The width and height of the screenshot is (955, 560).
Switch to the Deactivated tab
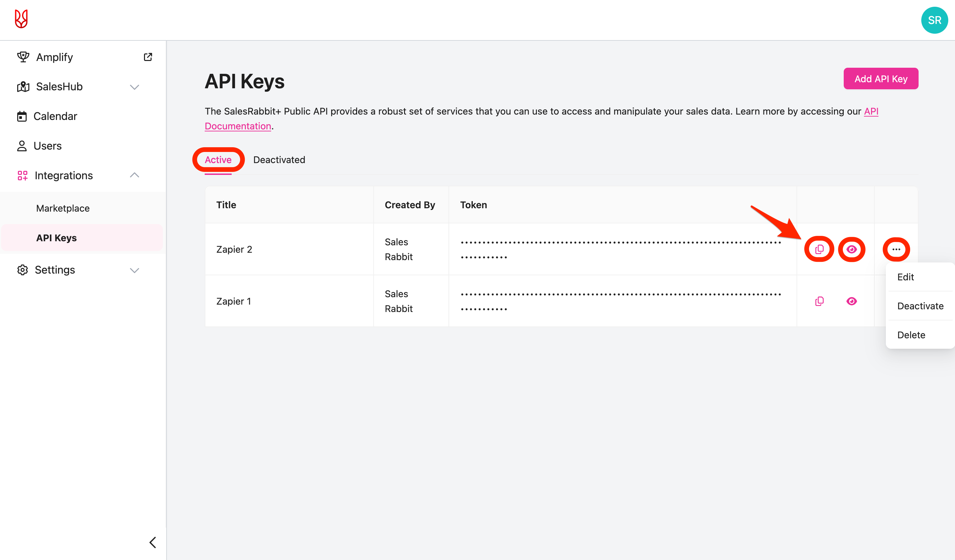279,159
